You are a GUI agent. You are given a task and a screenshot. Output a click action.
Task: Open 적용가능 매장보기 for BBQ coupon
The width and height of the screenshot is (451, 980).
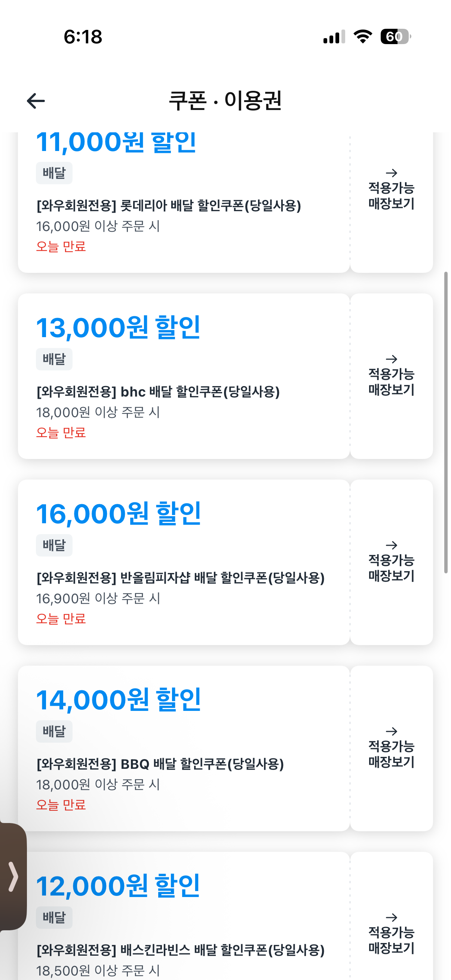(x=391, y=754)
